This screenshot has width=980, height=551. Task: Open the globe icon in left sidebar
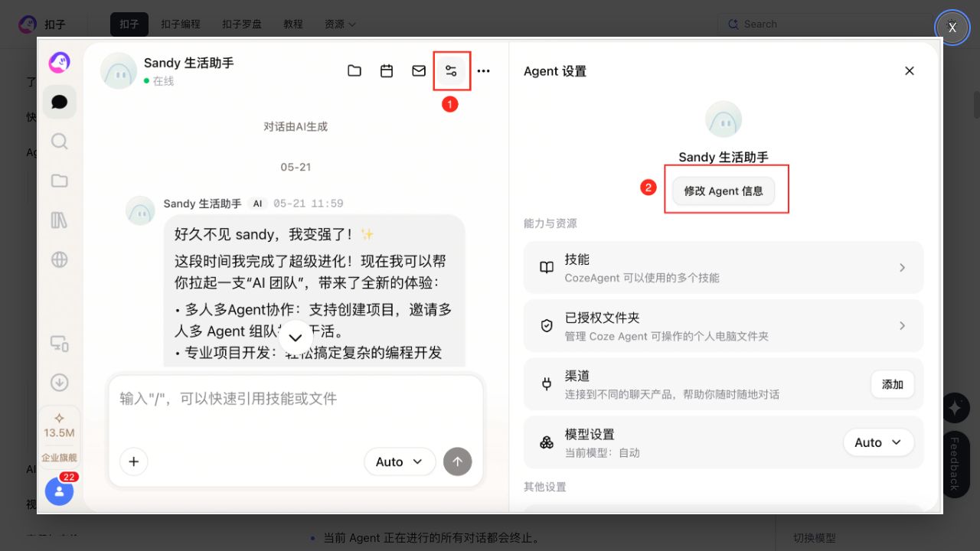point(60,259)
